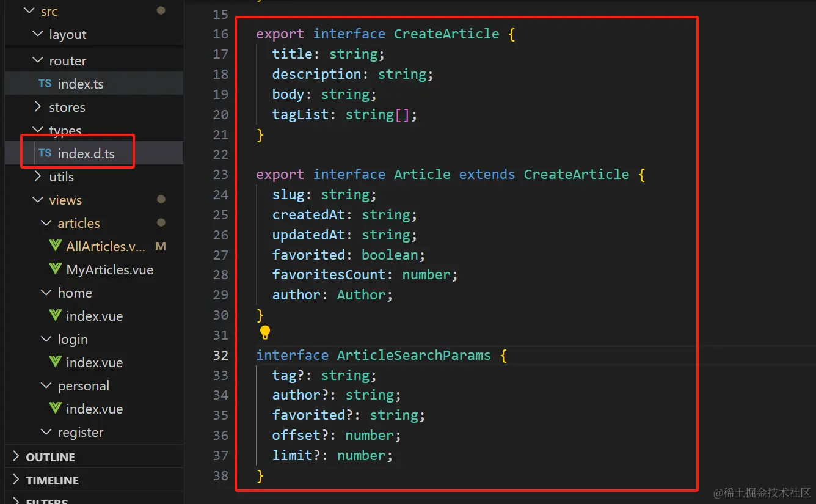816x504 pixels.
Task: Expand the TIMELINE panel section
Action: [94, 480]
